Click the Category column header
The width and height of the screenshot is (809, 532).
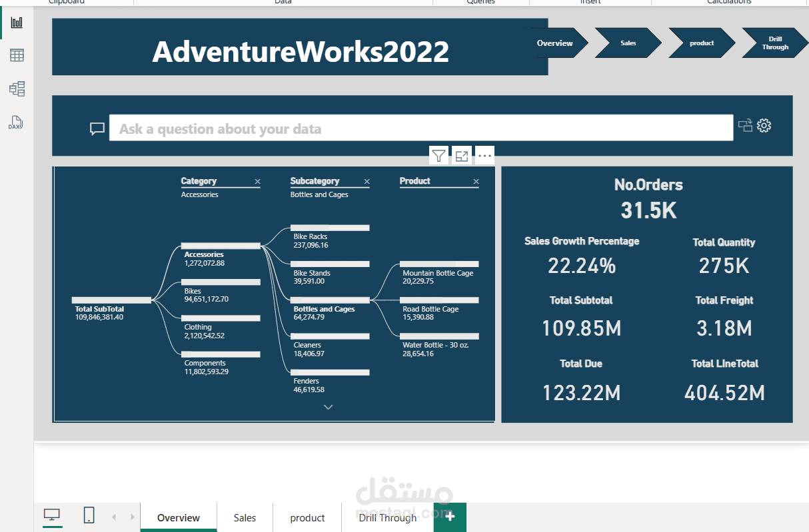(x=199, y=181)
